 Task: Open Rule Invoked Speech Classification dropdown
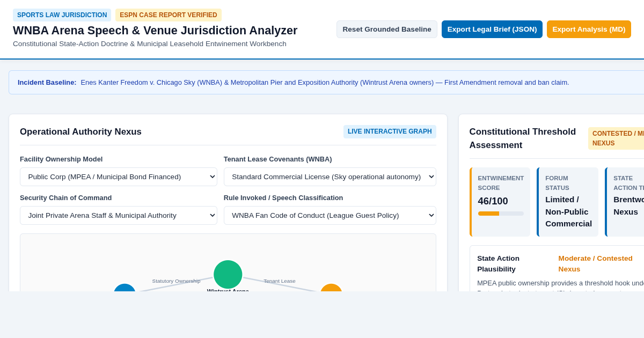tap(330, 215)
